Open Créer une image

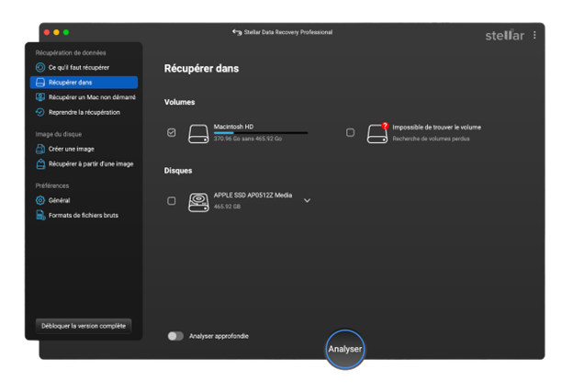(x=84, y=149)
